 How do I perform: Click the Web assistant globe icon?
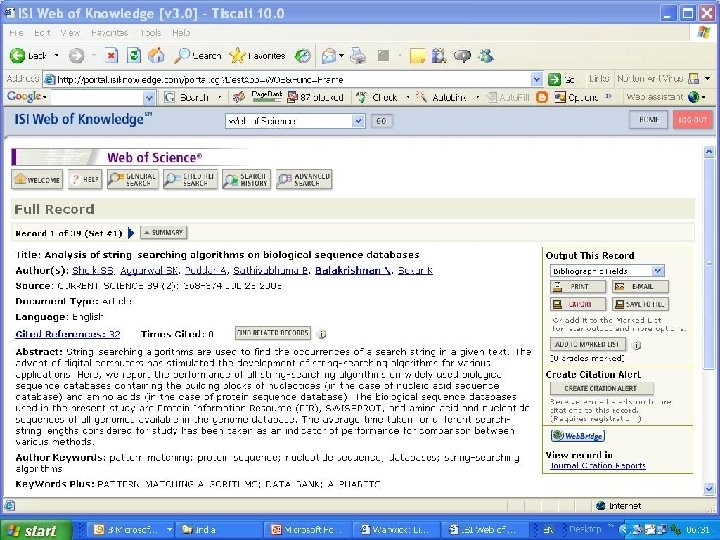[x=694, y=97]
